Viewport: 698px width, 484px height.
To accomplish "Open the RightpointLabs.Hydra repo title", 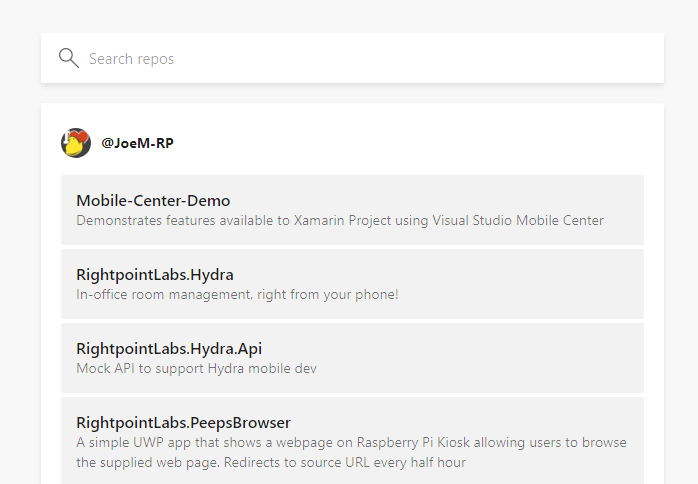I will click(x=155, y=274).
